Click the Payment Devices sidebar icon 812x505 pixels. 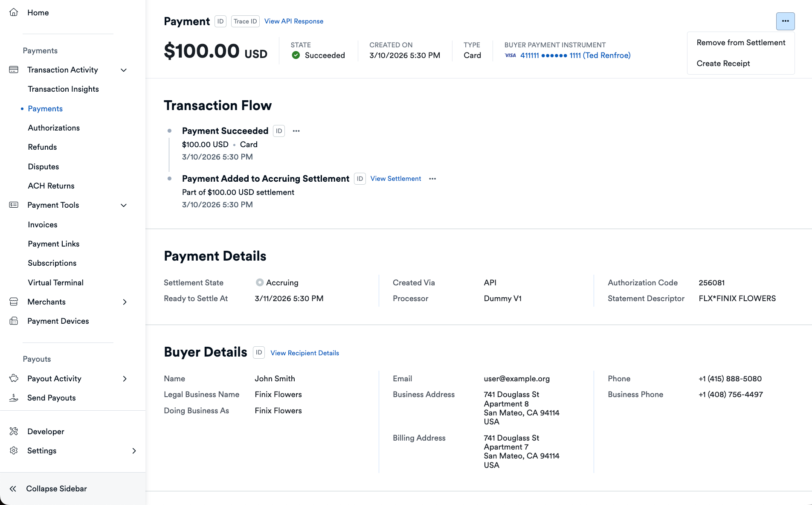pyautogui.click(x=14, y=321)
